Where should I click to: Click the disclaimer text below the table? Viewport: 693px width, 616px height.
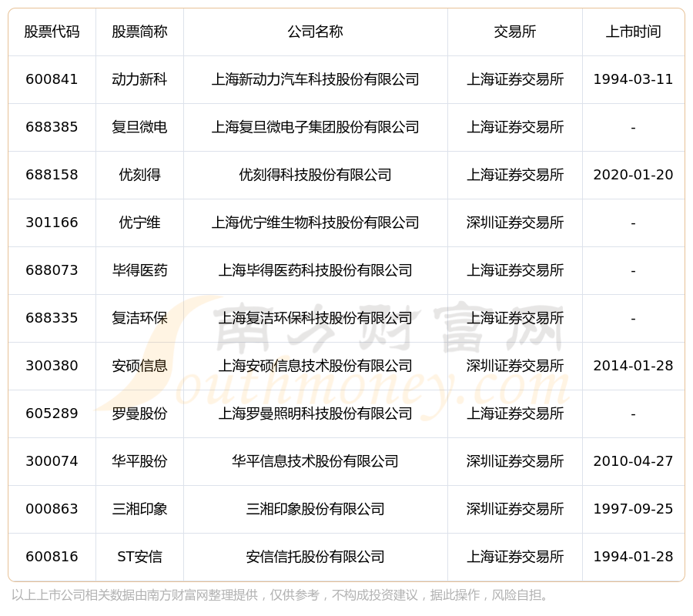[280, 595]
